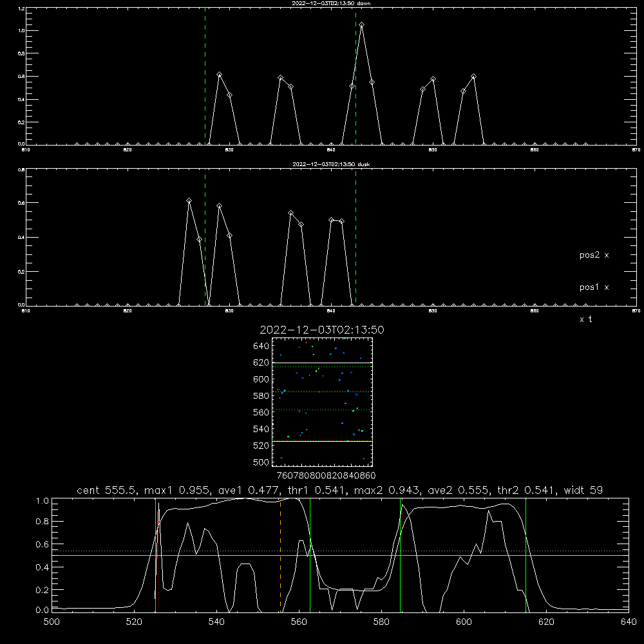Click the 'max1 0.955' value
This screenshot has height=644, width=644.
click(178, 490)
